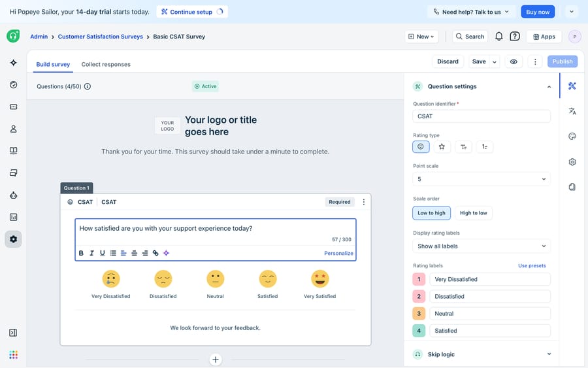This screenshot has width=588, height=368.
Task: Open the bot icon in left sidebar
Action: pos(14,195)
